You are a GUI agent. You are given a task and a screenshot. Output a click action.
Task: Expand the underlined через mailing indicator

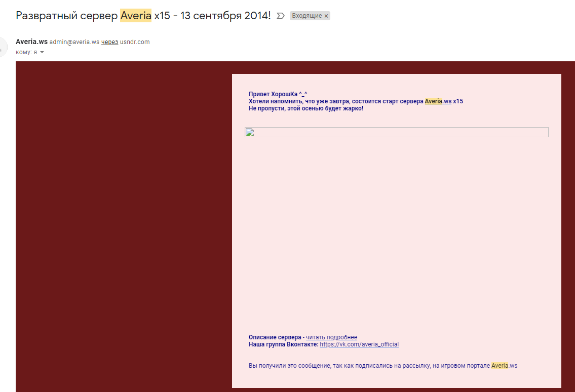[x=109, y=42]
